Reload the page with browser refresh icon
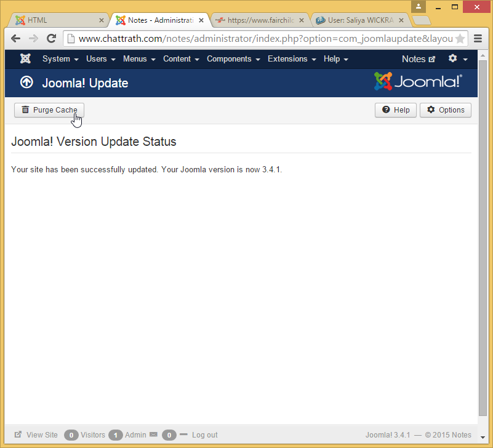The image size is (493, 448). (52, 38)
